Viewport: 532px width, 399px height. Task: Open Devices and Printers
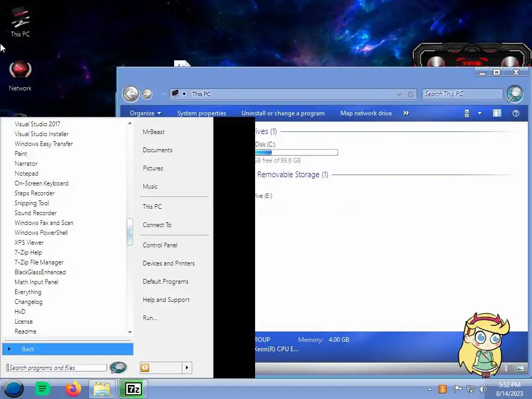point(169,263)
